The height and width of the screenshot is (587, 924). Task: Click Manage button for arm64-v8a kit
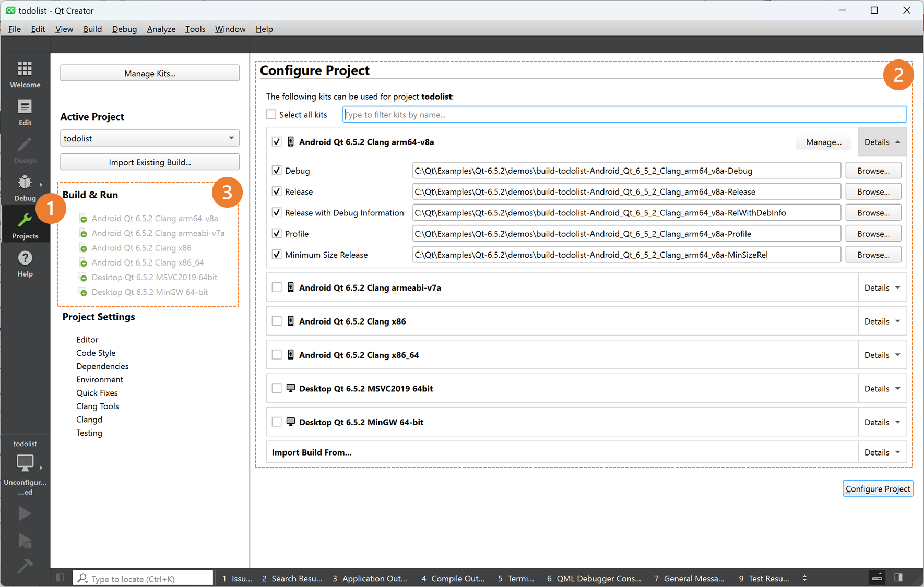tap(823, 142)
